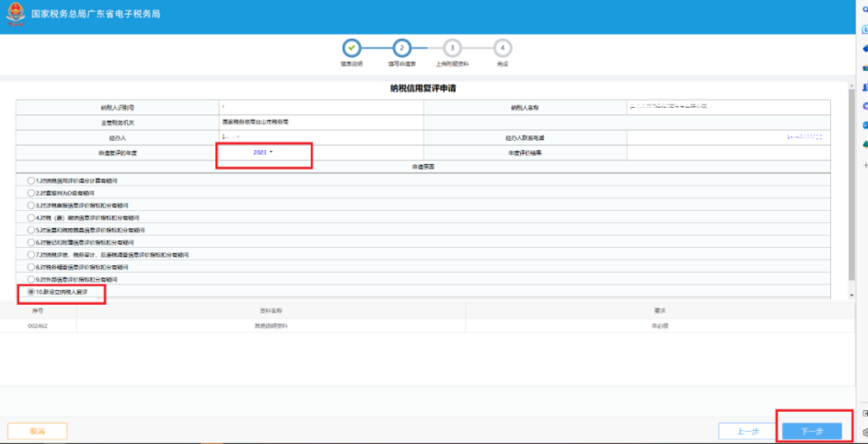Viewport: 868px width, 444px height.
Task: Select option 10 新设立纳税人复评 radio button
Action: 31,292
